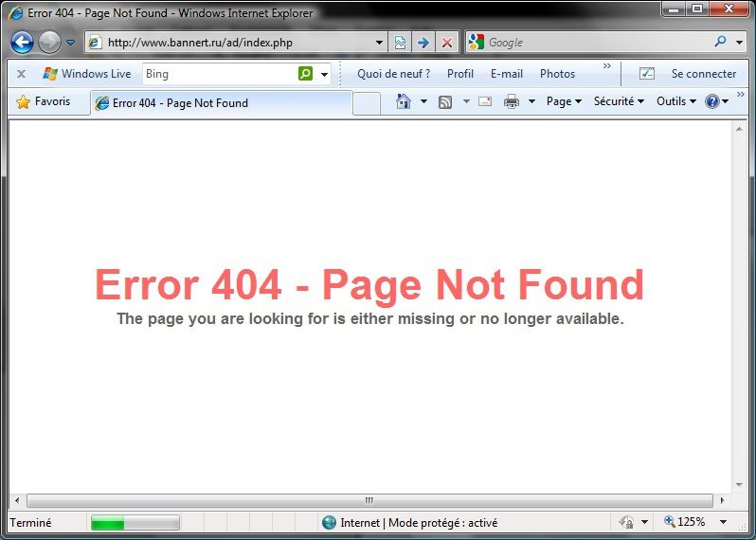Image resolution: width=756 pixels, height=540 pixels.
Task: Expand the address bar history dropdown
Action: pos(380,43)
